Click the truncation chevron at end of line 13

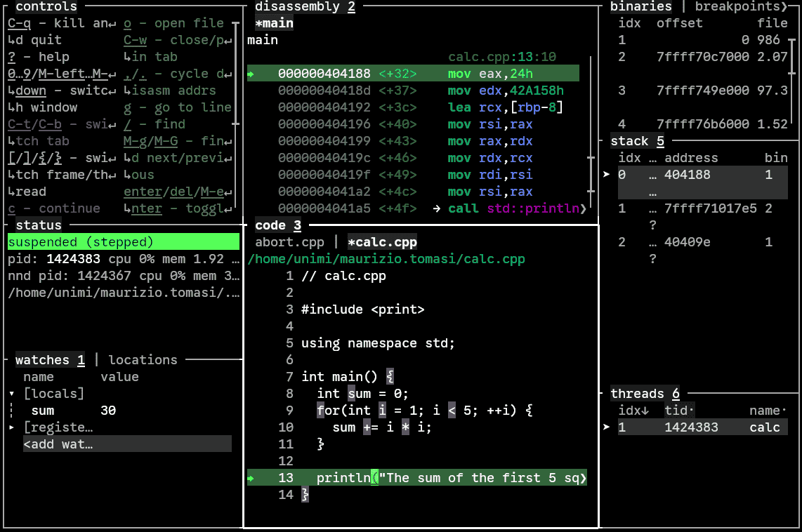tap(583, 479)
